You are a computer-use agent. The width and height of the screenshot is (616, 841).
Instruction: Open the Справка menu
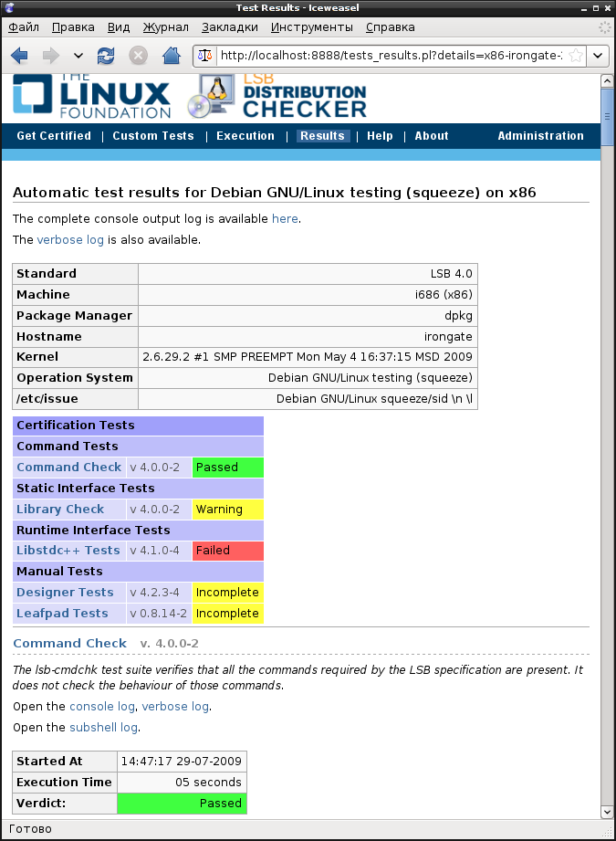point(391,27)
